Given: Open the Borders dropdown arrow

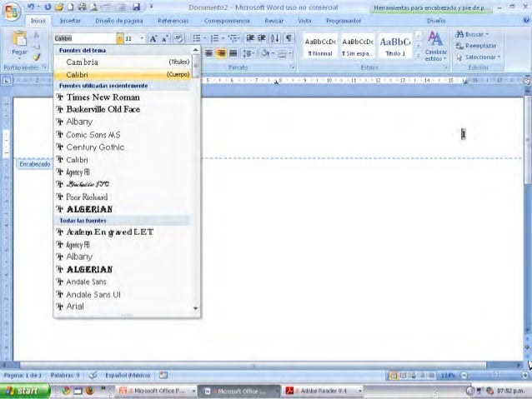Looking at the screenshot, I should tap(290, 53).
